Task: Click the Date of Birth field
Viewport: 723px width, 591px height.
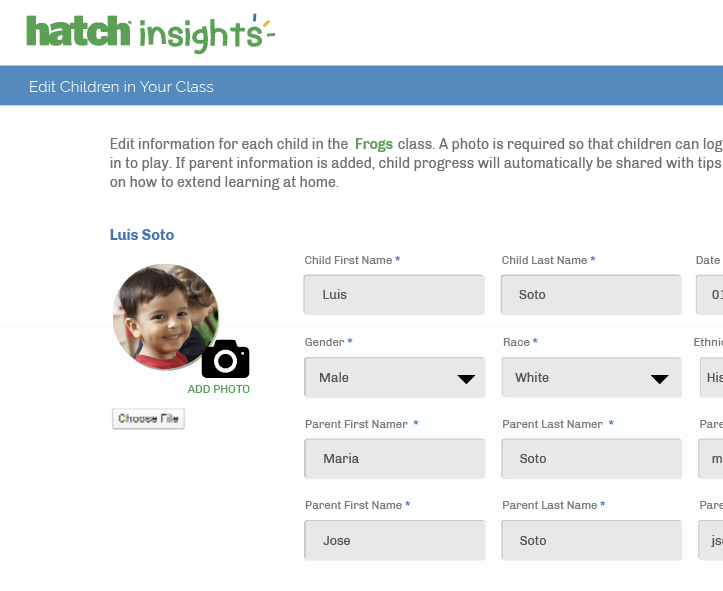Action: click(710, 295)
